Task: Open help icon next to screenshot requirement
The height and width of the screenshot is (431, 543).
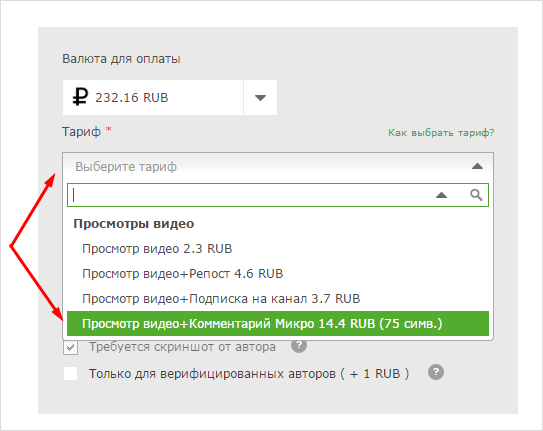Action: pyautogui.click(x=299, y=345)
